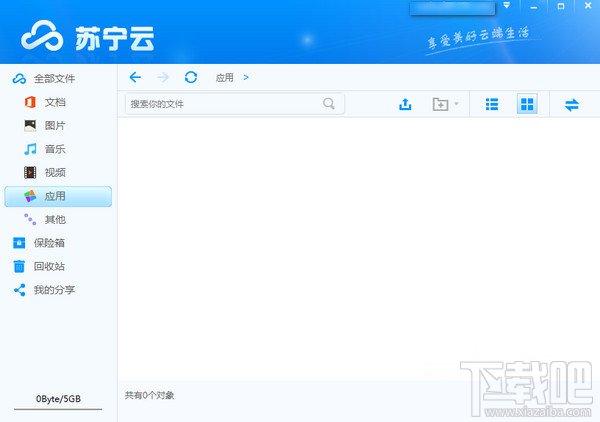Maximize the 苏宁云 window
Screen dimensions: 600x422
pos(561,6)
